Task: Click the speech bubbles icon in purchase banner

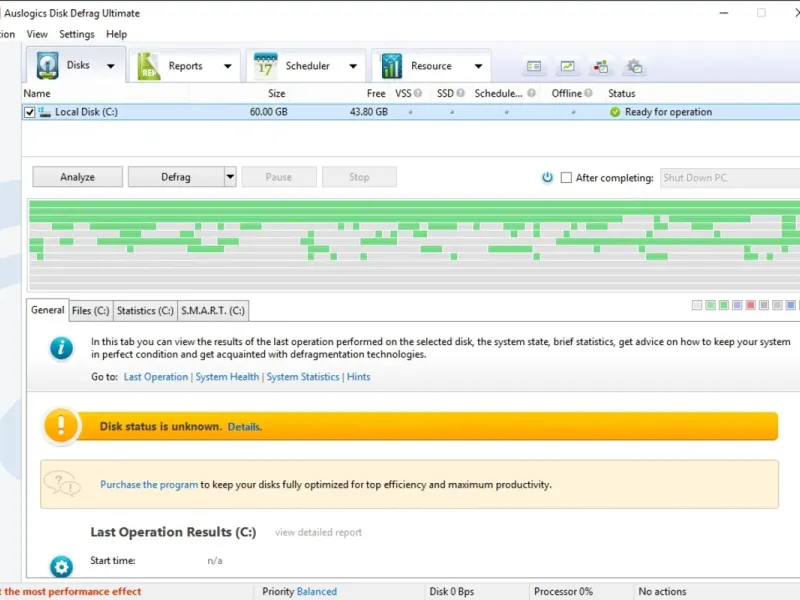Action: [62, 483]
